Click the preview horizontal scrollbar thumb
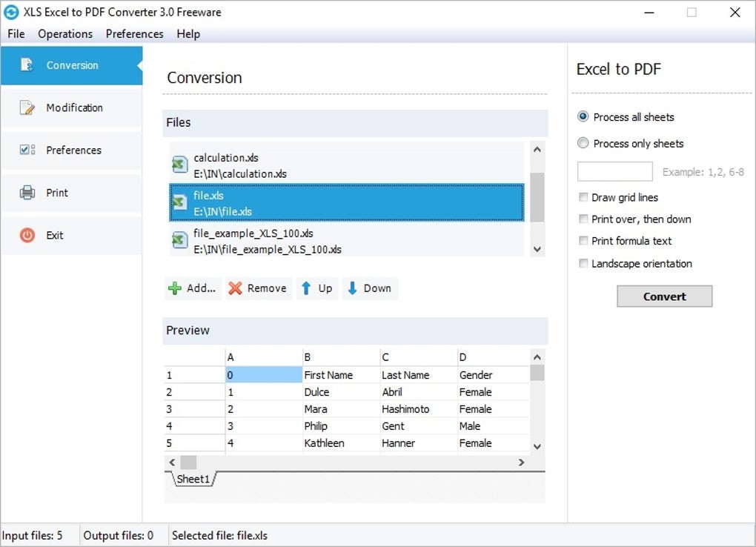 188,462
